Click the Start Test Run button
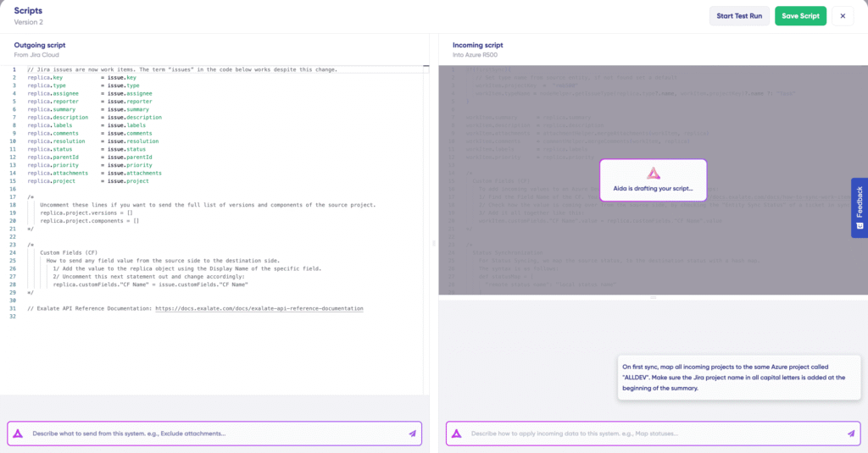Image resolution: width=868 pixels, height=453 pixels. point(738,16)
